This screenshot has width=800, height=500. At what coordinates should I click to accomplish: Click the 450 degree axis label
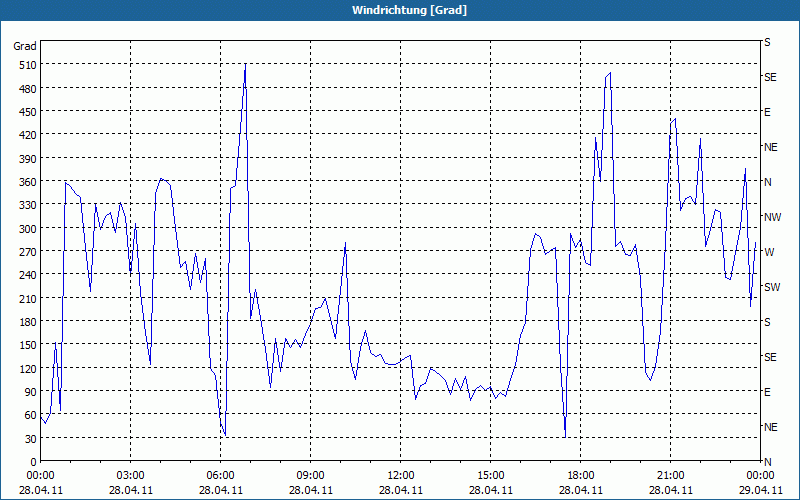(28, 112)
